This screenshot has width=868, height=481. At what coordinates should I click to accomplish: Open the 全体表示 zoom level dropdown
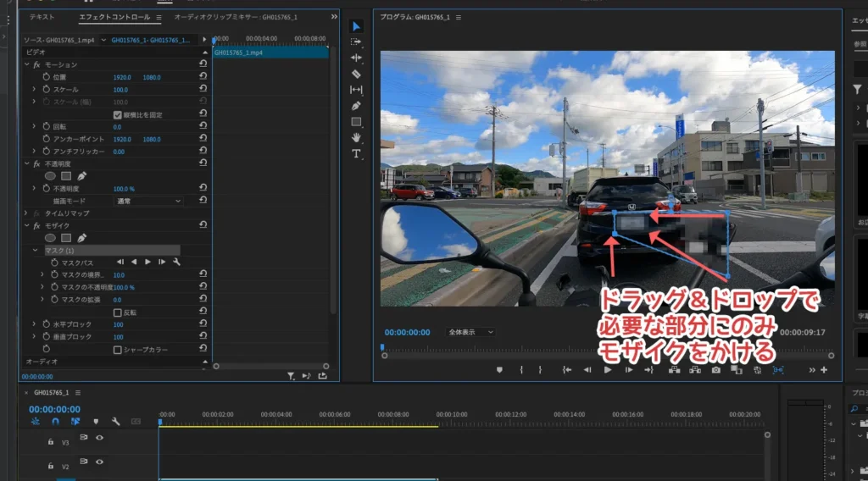(470, 333)
